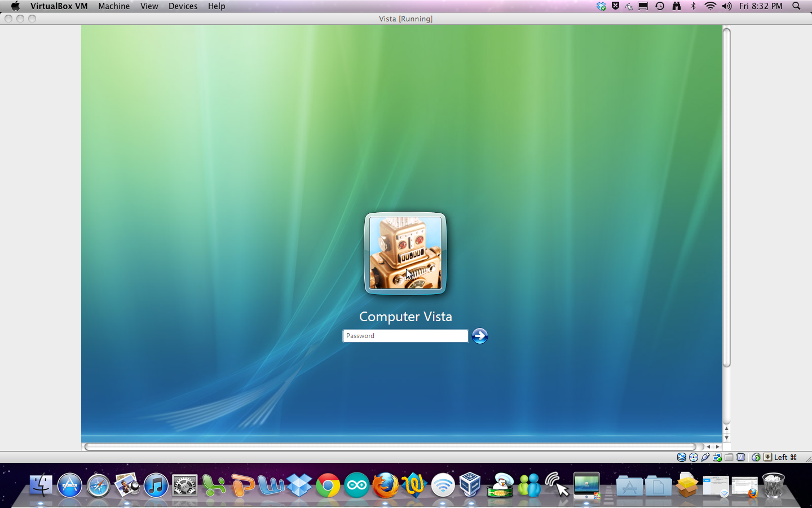Launch Google Chrome from the Dock
Screen dimensions: 812x508
[x=328, y=485]
